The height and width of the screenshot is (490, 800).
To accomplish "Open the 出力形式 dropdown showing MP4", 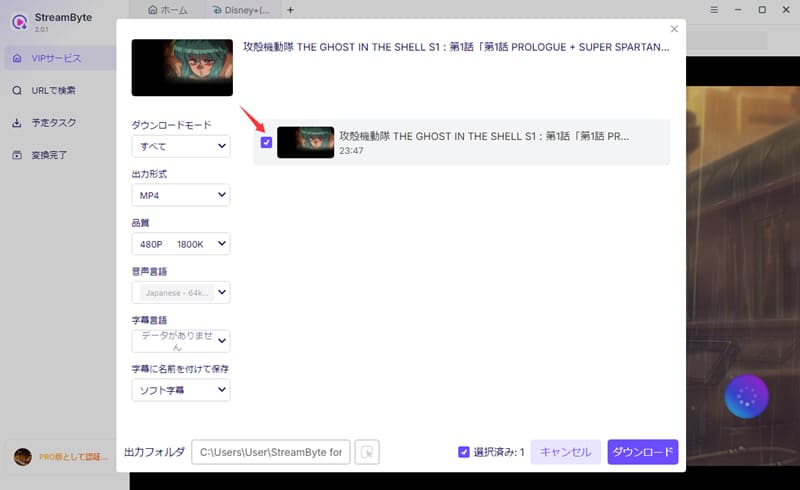I will pyautogui.click(x=181, y=195).
